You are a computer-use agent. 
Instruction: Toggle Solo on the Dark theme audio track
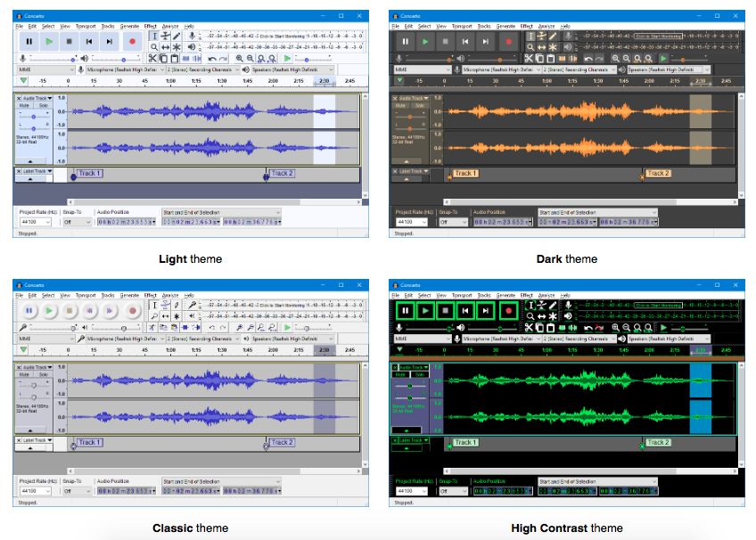coord(420,105)
